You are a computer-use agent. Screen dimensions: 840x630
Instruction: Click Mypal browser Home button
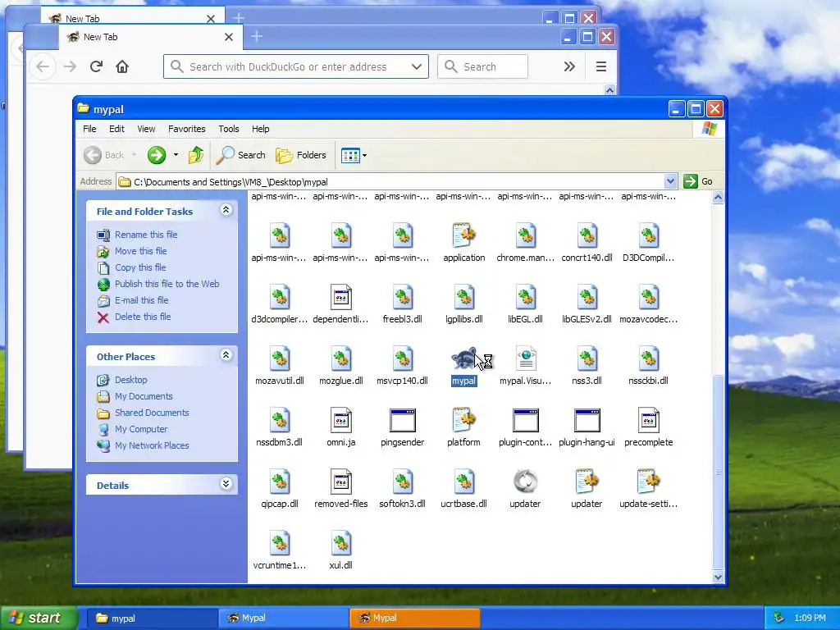point(122,67)
